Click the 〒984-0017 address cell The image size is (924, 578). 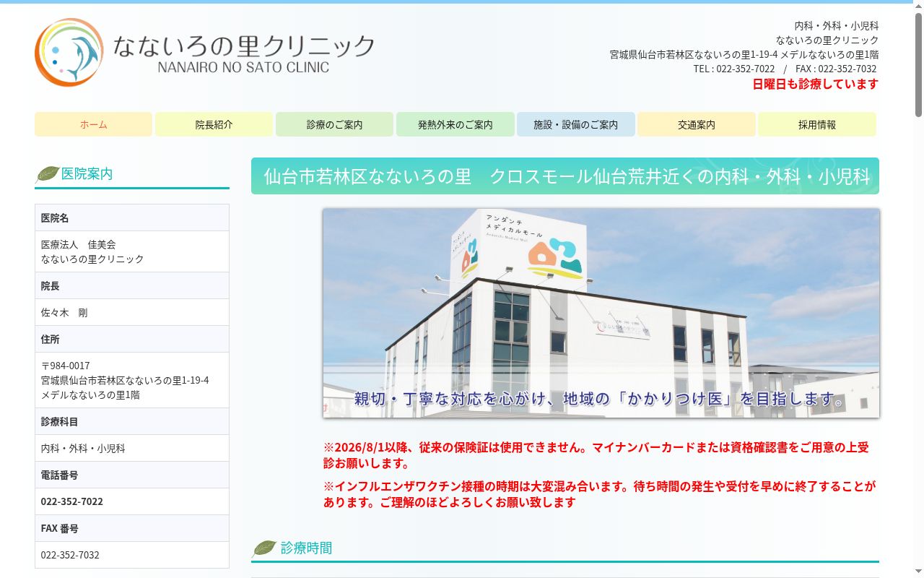coord(132,380)
